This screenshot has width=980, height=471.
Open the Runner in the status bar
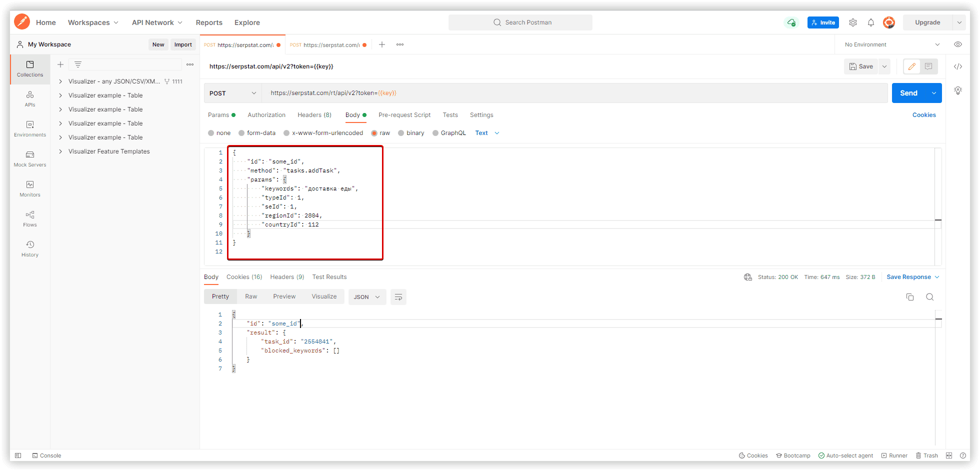[x=894, y=455]
